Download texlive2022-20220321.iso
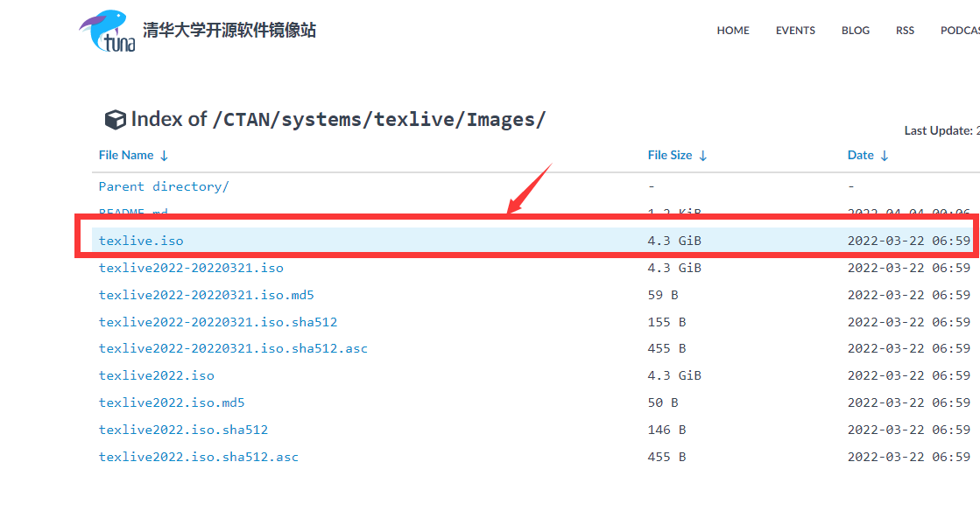 tap(191, 268)
